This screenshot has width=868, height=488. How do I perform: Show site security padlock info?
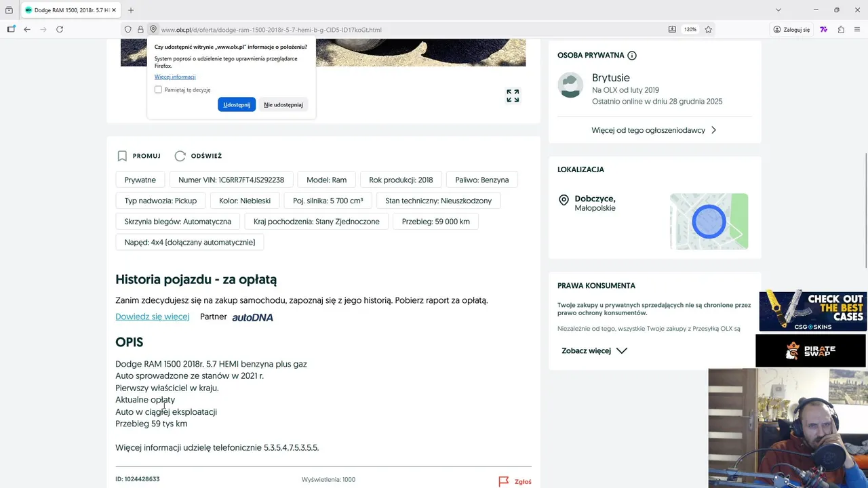(140, 29)
